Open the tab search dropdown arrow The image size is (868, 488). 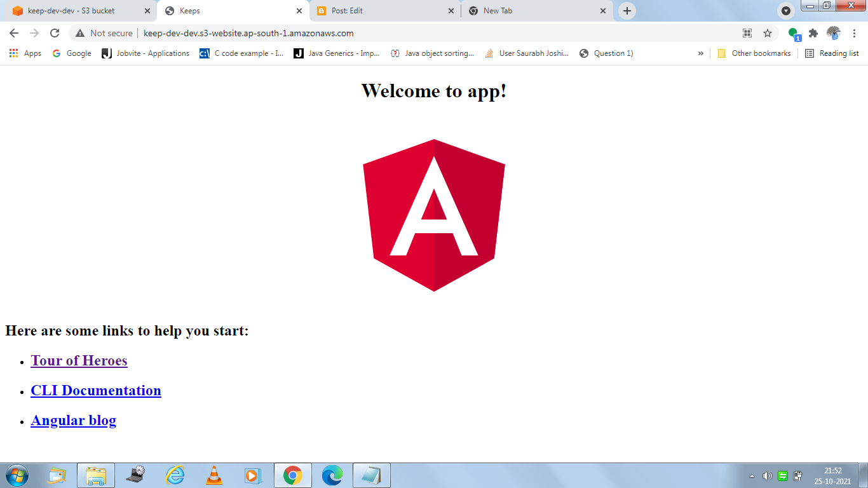pos(786,11)
